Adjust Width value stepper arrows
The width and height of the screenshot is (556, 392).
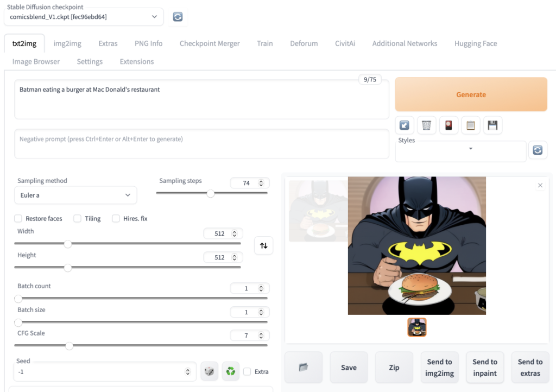click(234, 233)
